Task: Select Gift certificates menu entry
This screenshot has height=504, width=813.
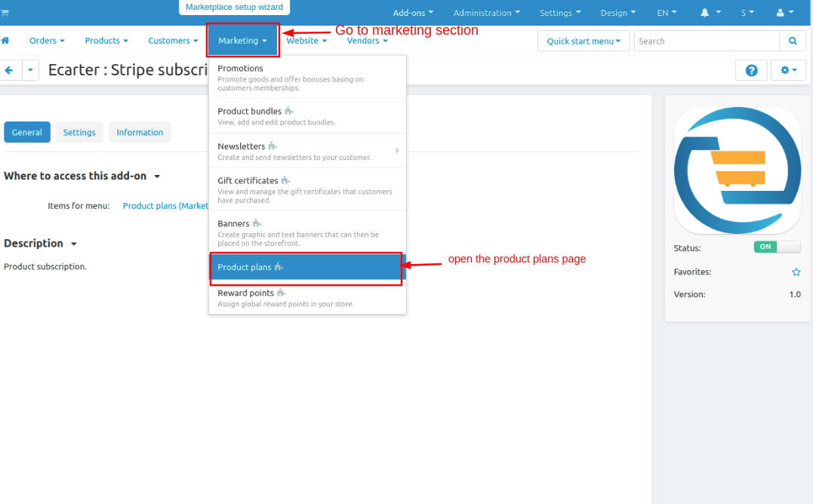Action: tap(307, 189)
